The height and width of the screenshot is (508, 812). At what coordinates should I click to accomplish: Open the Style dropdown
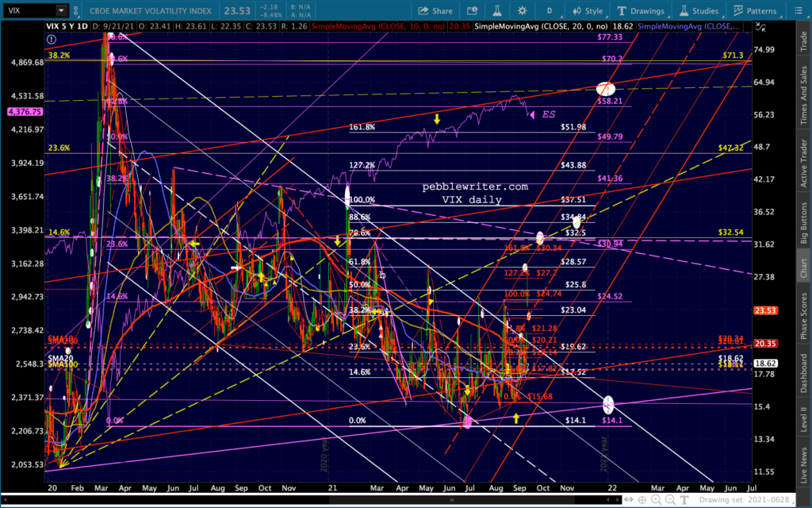coord(588,11)
